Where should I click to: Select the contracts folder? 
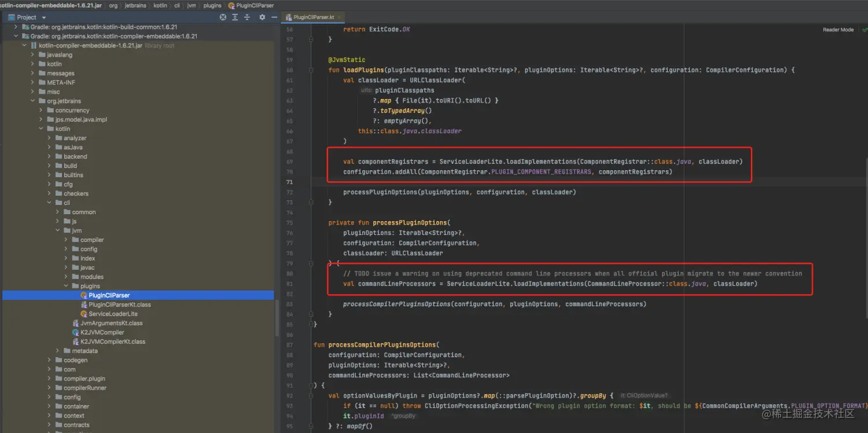(x=76, y=425)
